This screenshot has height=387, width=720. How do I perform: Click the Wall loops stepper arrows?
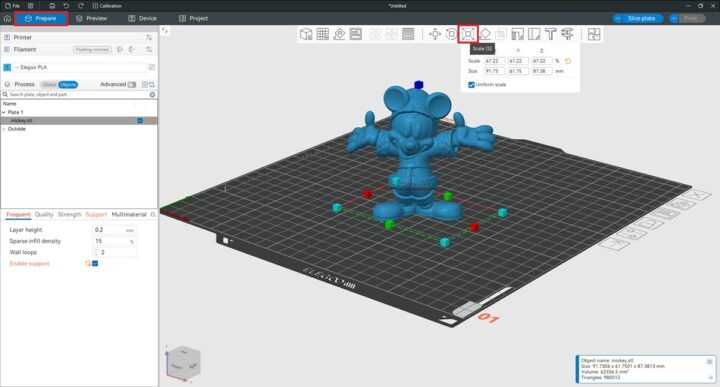pos(96,252)
